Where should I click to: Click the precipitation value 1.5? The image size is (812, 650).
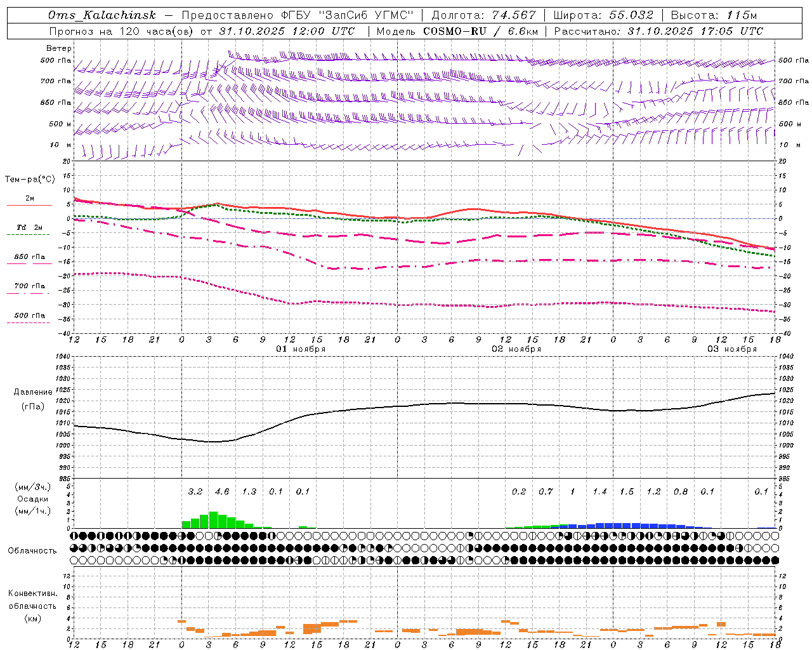pyautogui.click(x=627, y=492)
